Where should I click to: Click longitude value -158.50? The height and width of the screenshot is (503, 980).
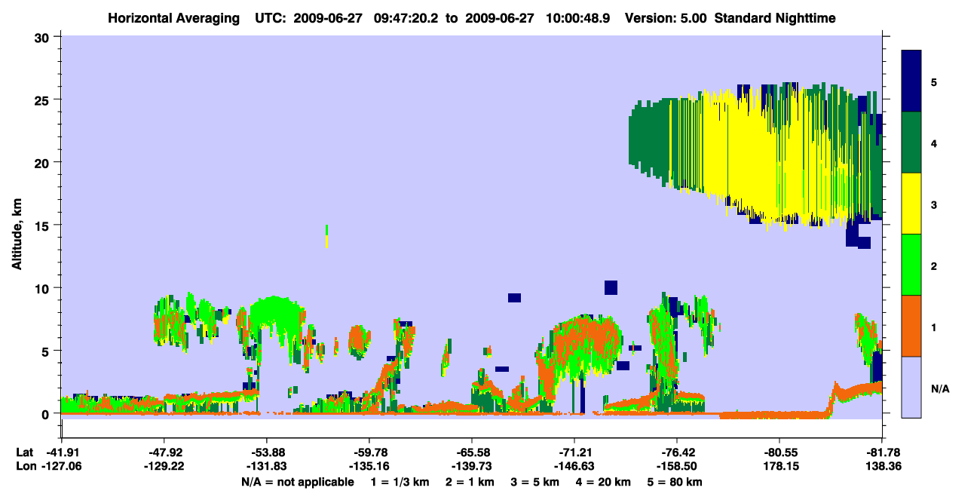(x=677, y=466)
